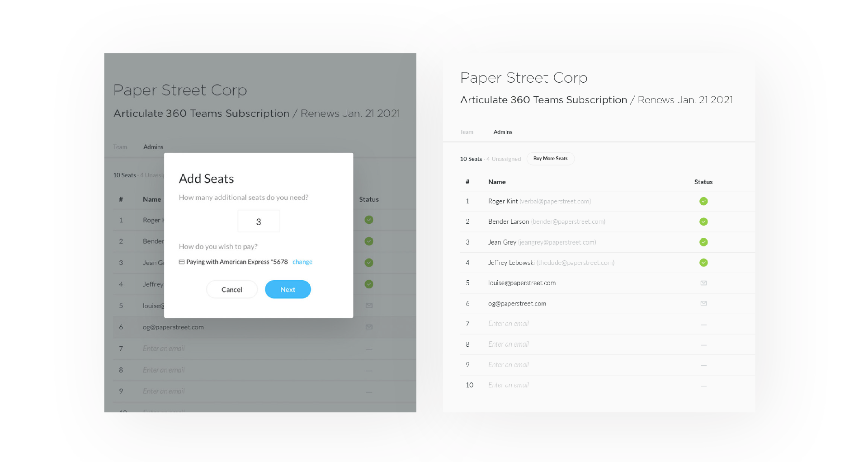Click the envelope icon beside louise@paperstreet.com

(x=703, y=283)
